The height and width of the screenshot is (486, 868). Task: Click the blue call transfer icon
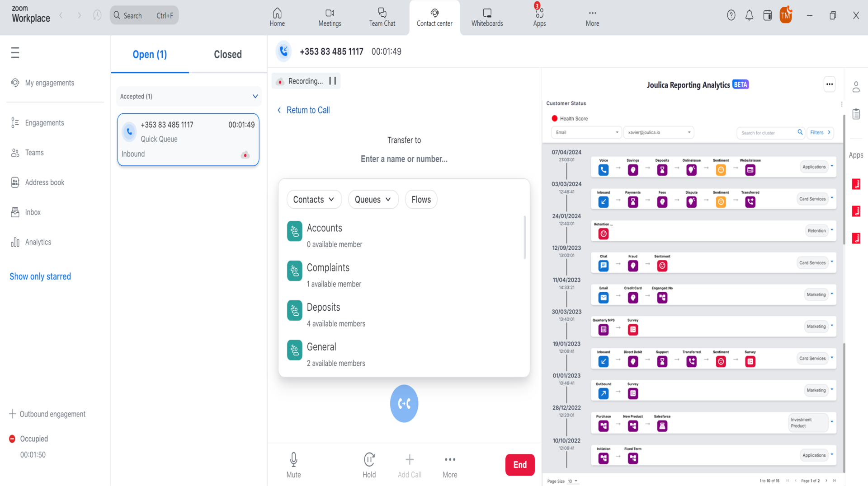(404, 403)
